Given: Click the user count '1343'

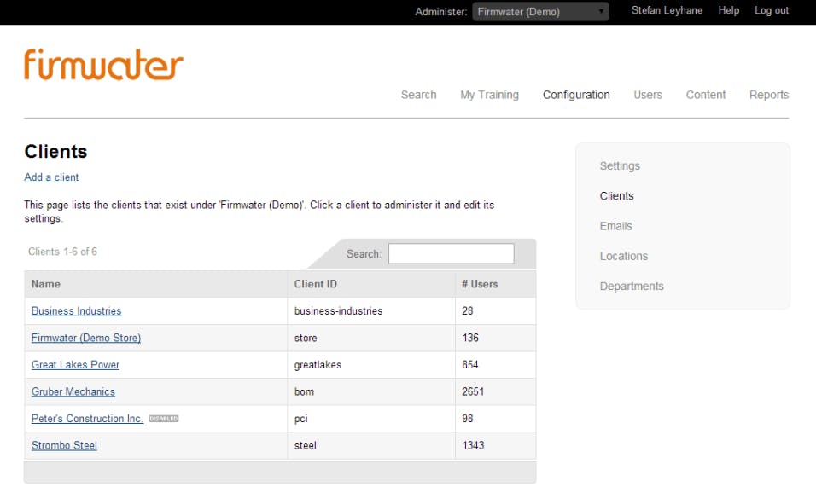Looking at the screenshot, I should coord(473,446).
